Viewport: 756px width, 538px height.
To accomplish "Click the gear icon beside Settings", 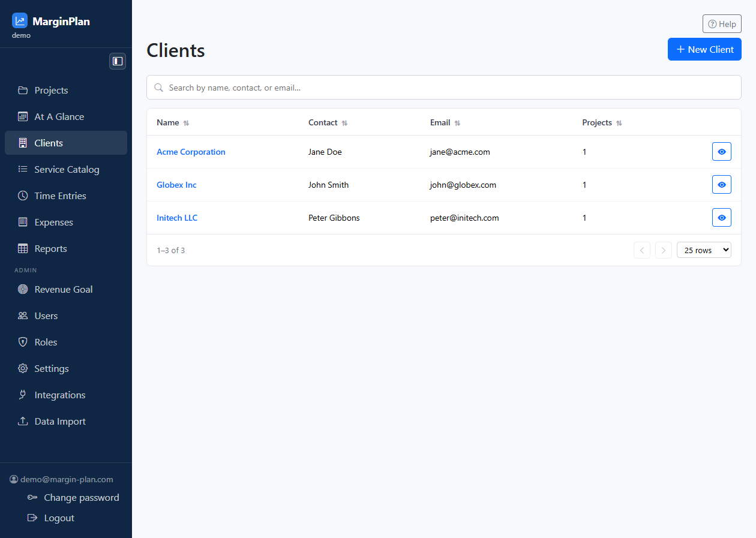I will pos(23,369).
